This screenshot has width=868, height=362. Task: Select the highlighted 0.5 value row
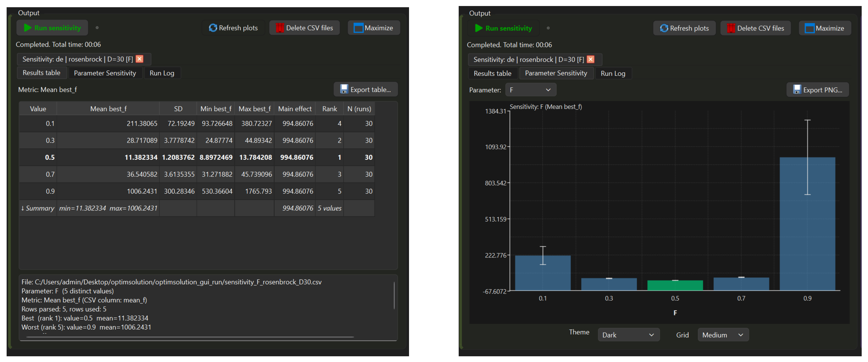[197, 157]
